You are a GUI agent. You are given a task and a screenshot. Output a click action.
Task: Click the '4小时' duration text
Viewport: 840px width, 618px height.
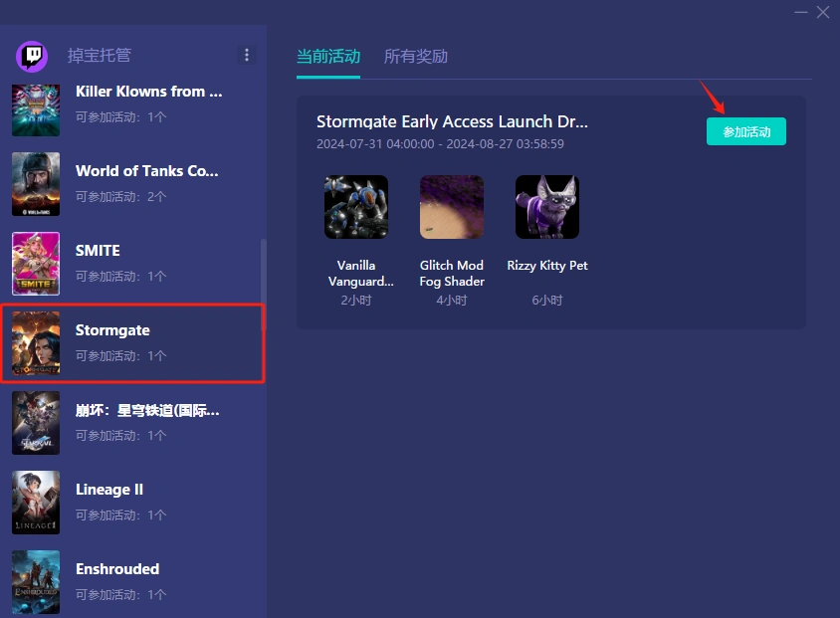coord(452,301)
